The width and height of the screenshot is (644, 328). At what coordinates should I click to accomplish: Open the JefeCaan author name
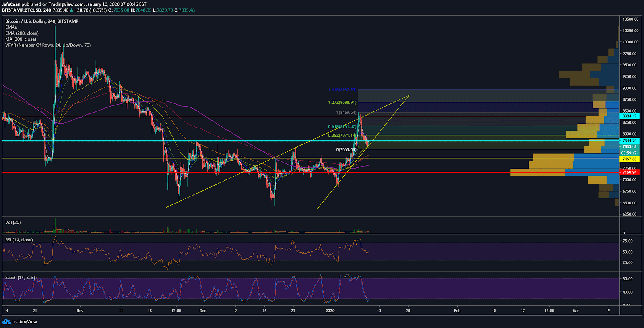tap(11, 4)
